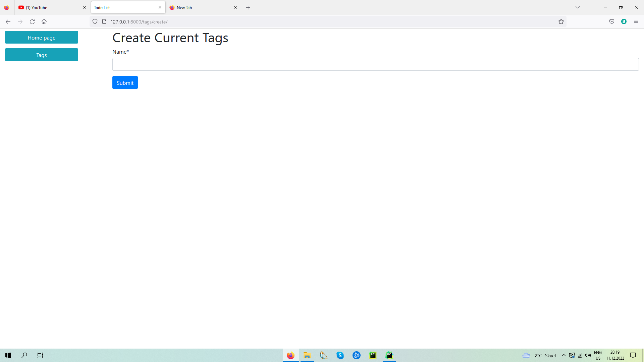Screen dimensions: 644x362
Task: Switch to the New Tab tab
Action: (x=201, y=8)
